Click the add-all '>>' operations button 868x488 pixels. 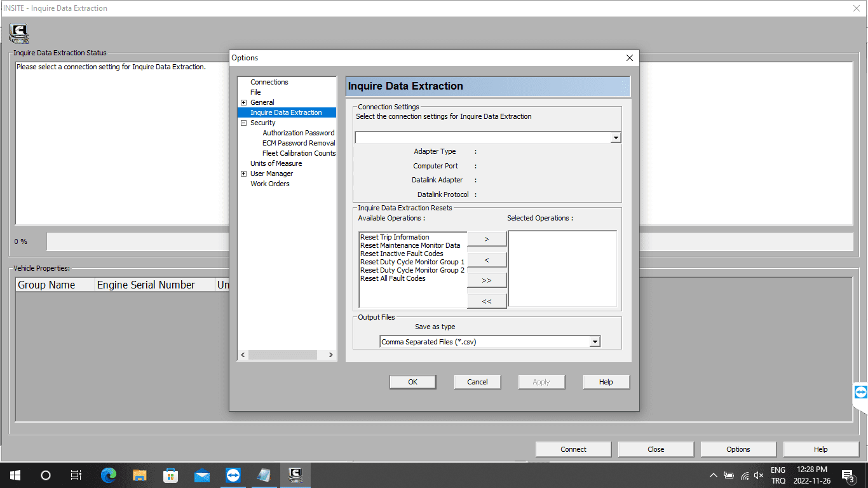[487, 280]
